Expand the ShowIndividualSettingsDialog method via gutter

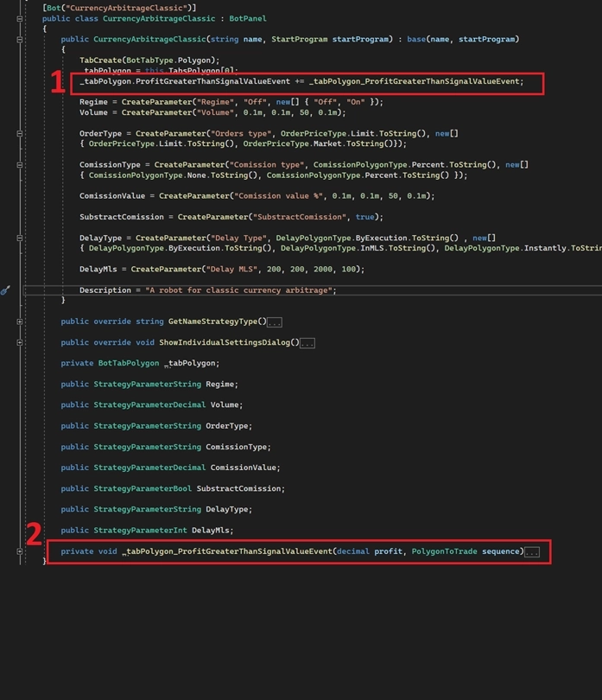(20, 342)
